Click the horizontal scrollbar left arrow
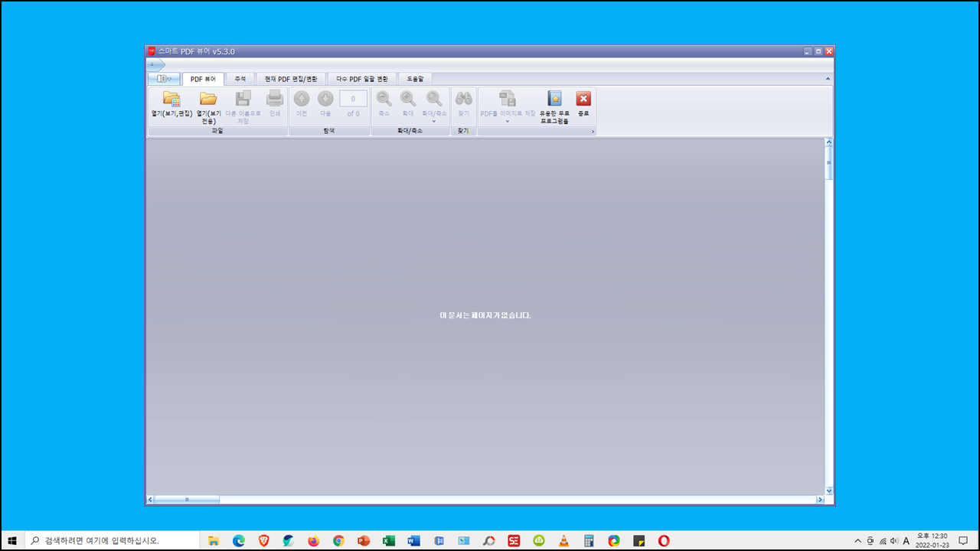This screenshot has height=551, width=980. 150,500
